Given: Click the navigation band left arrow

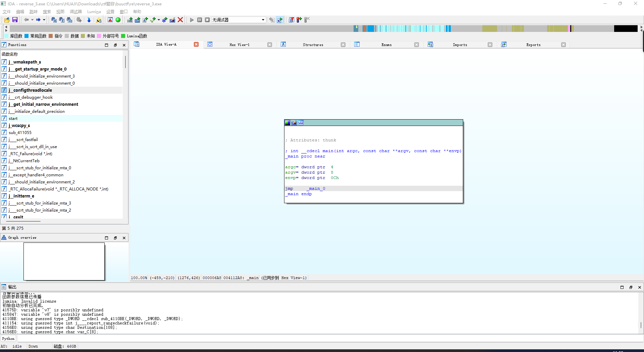Looking at the screenshot, I should (x=6, y=27).
